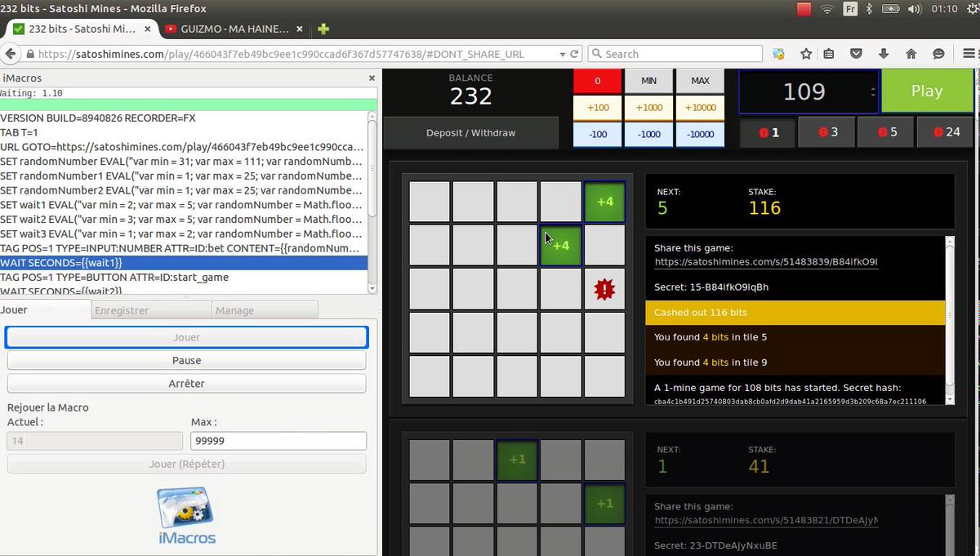The image size is (980, 556).
Task: Subtract 100 from the bet with -100
Action: click(x=598, y=134)
